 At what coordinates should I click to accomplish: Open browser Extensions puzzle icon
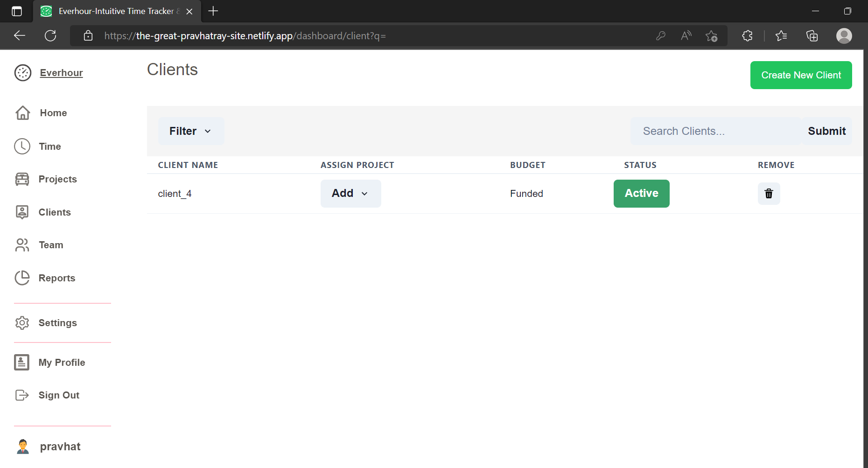tap(747, 36)
